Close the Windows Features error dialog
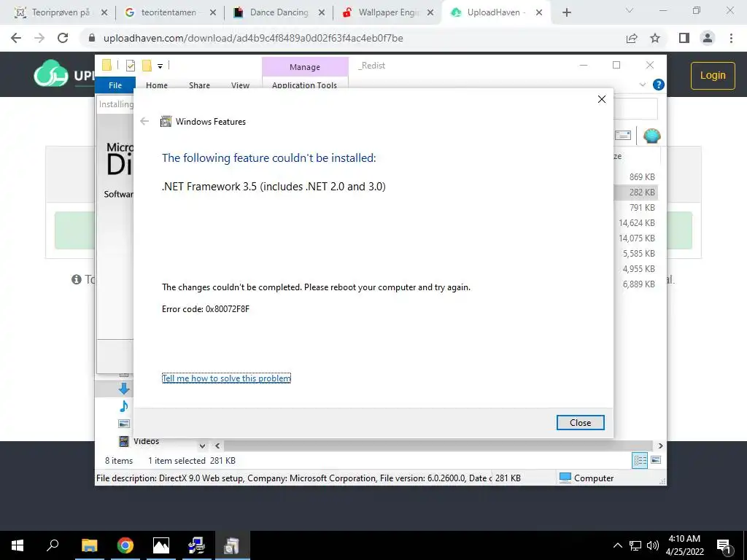The image size is (747, 560). point(580,422)
